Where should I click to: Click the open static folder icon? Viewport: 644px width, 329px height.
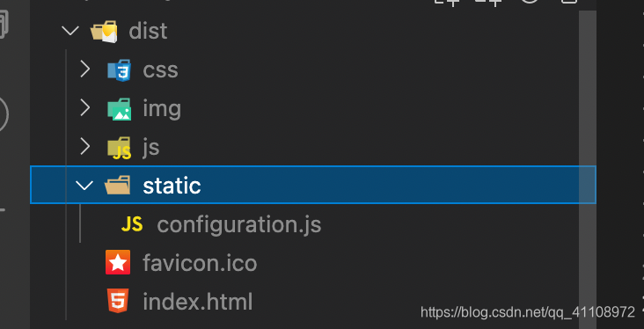click(118, 186)
